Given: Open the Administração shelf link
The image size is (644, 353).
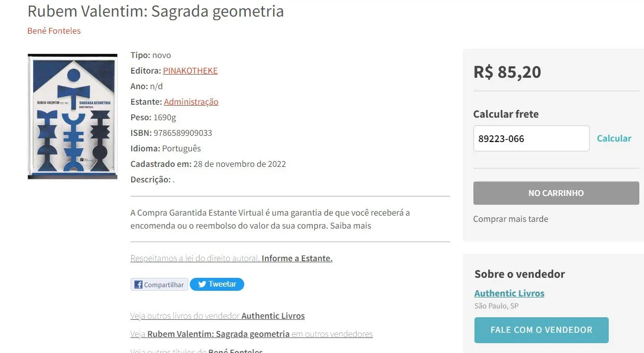Looking at the screenshot, I should [x=191, y=102].
